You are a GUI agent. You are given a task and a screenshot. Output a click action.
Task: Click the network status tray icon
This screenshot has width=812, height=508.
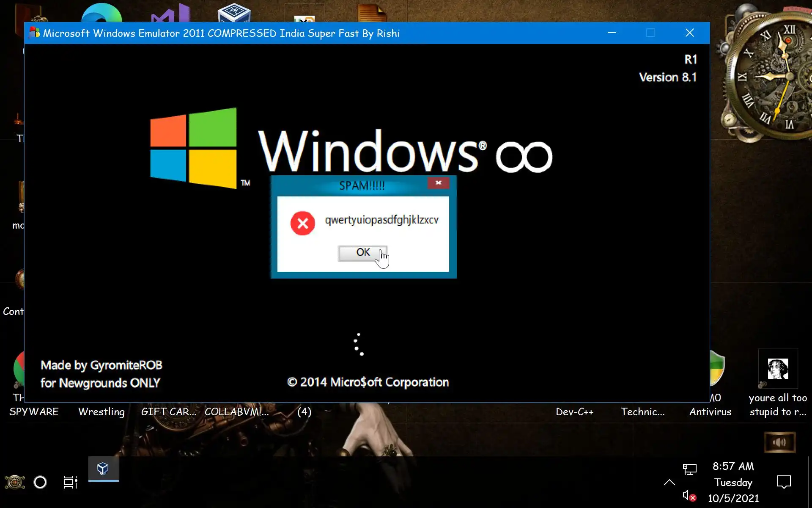[x=689, y=469]
